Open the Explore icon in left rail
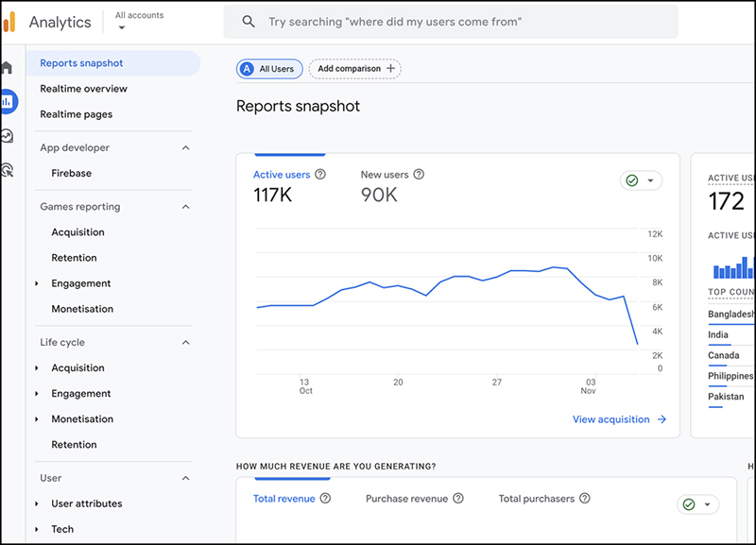Screen dimensions: 756x545 8,136
